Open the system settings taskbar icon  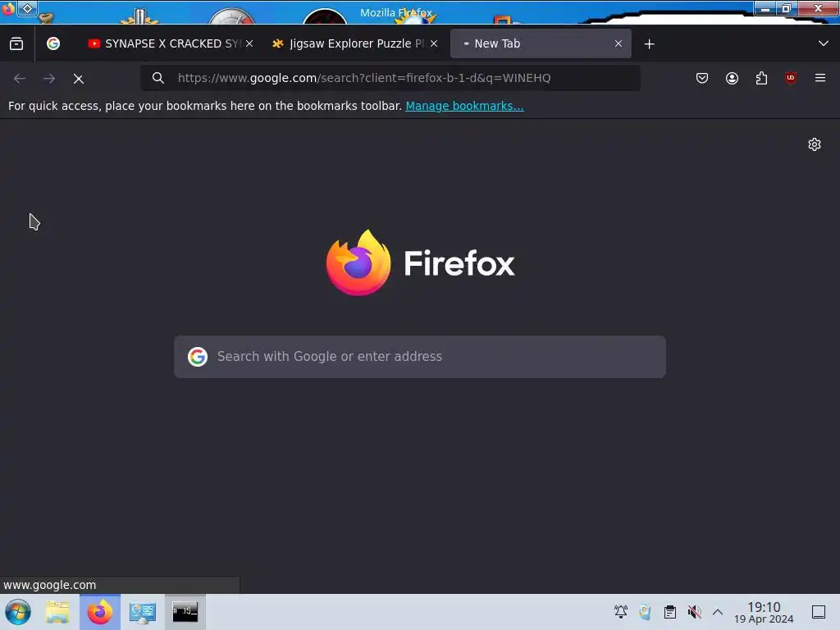[143, 612]
